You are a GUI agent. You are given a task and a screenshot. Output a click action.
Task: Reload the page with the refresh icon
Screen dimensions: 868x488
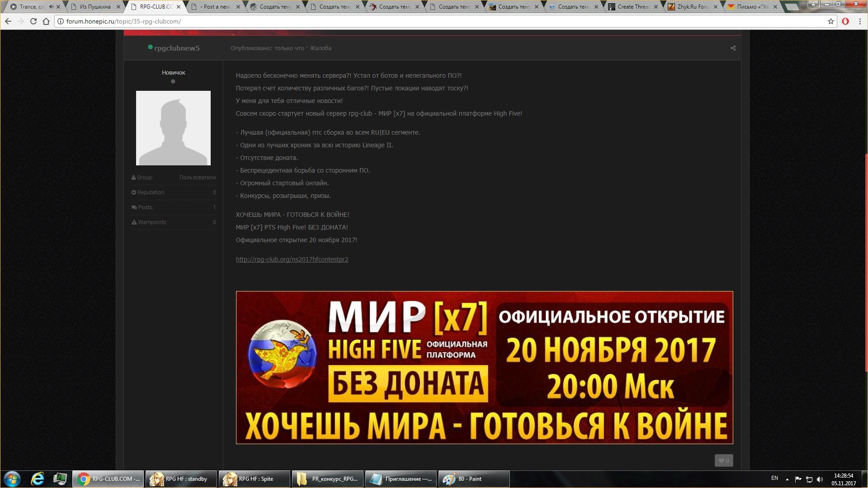click(33, 21)
